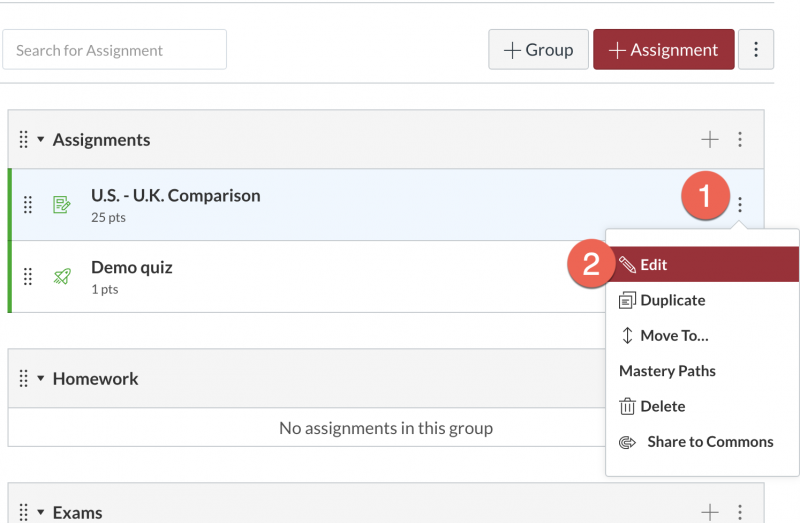
Task: Click the + Assignment button
Action: click(663, 49)
